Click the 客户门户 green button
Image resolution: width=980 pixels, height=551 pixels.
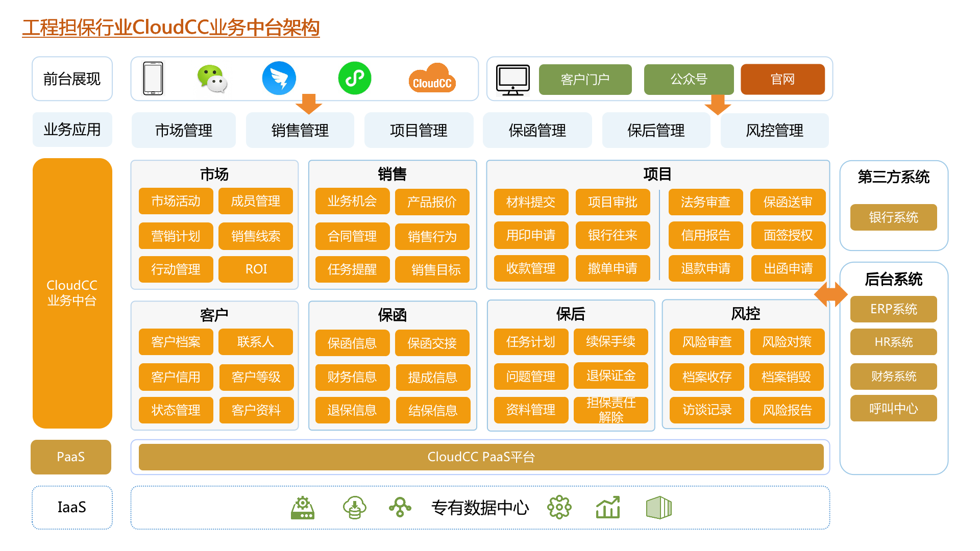(585, 80)
